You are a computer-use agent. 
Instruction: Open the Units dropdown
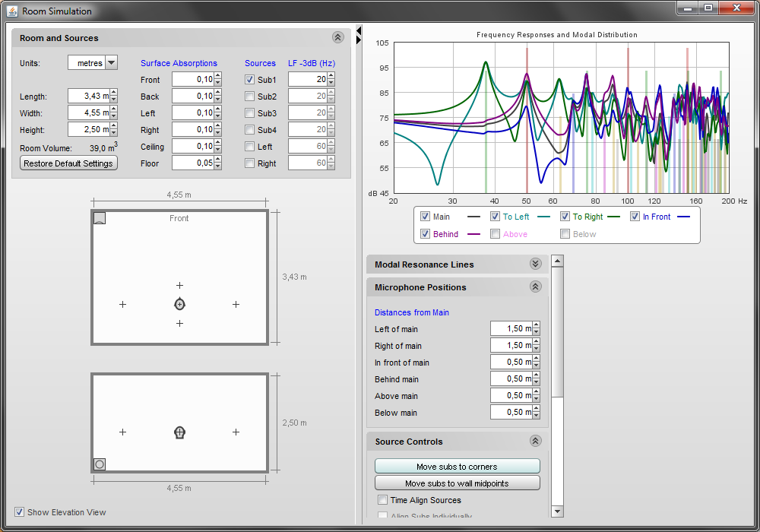pos(111,63)
